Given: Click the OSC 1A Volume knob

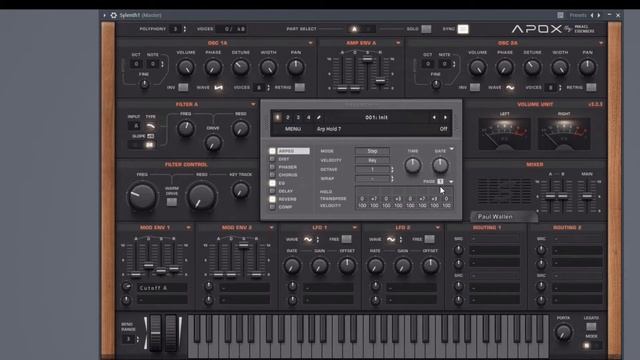Looking at the screenshot, I should (x=186, y=67).
